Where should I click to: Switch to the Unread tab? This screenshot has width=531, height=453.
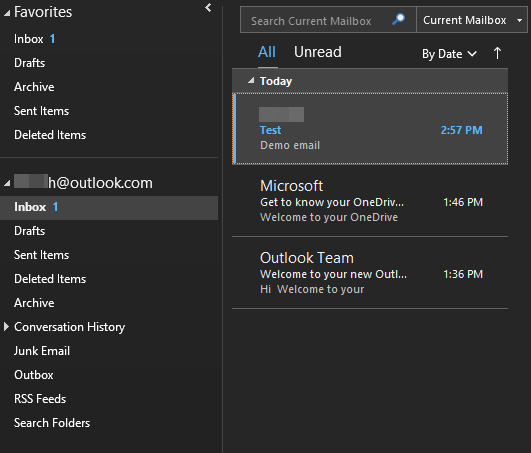[318, 52]
